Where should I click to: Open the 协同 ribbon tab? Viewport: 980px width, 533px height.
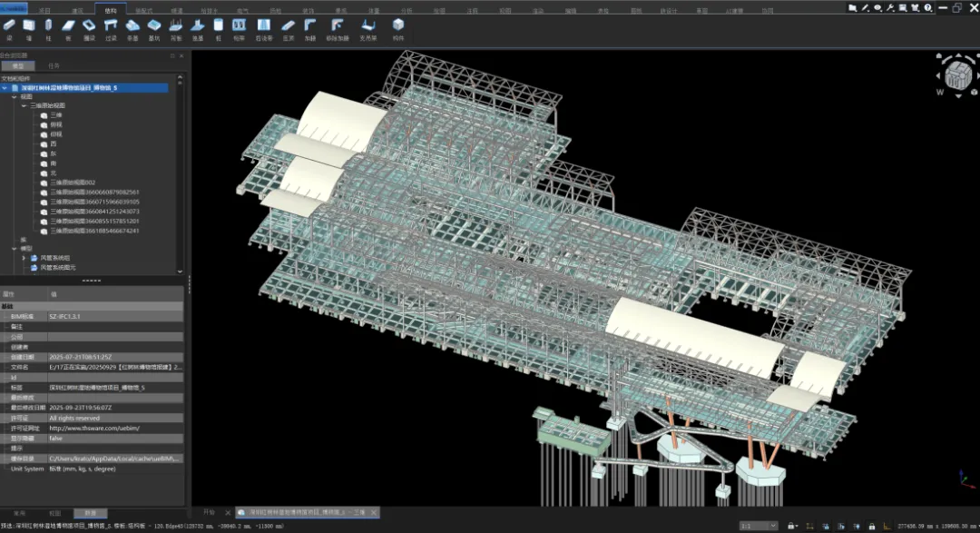[768, 11]
